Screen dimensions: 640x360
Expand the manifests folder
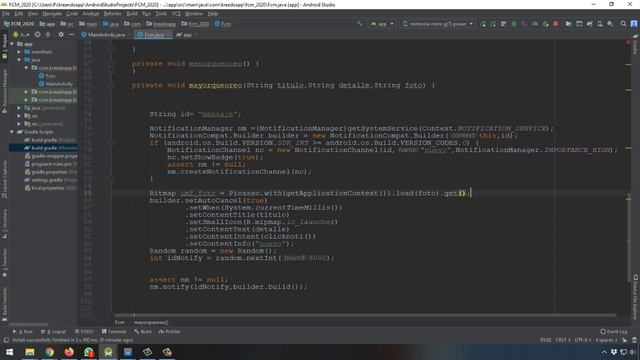[19, 52]
